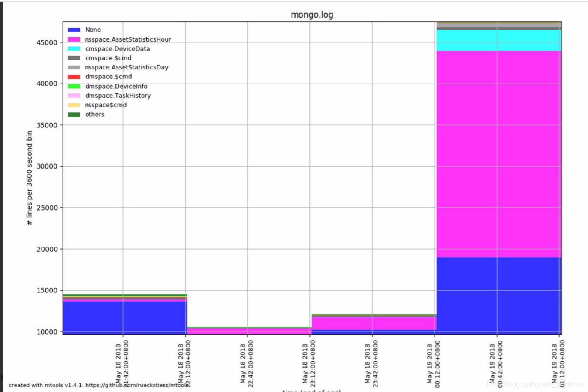Click the May 18 22:42:00 x-axis label
Image resolution: width=588 pixels, height=392 pixels.
[x=247, y=364]
